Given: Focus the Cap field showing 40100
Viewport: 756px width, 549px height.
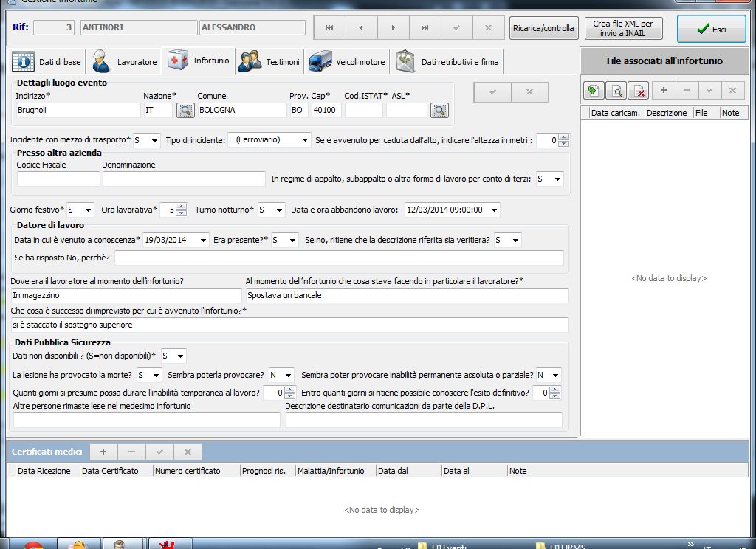Looking at the screenshot, I should point(326,111).
